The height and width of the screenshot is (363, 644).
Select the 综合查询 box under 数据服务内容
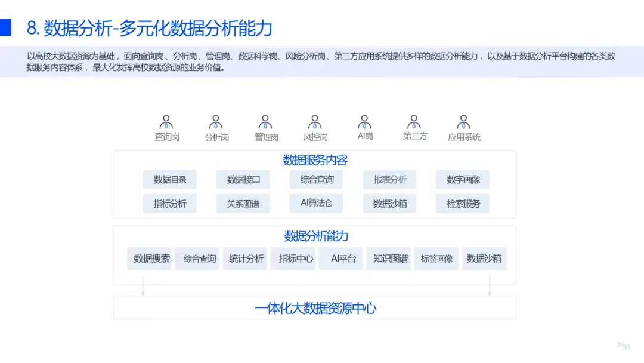tap(316, 180)
